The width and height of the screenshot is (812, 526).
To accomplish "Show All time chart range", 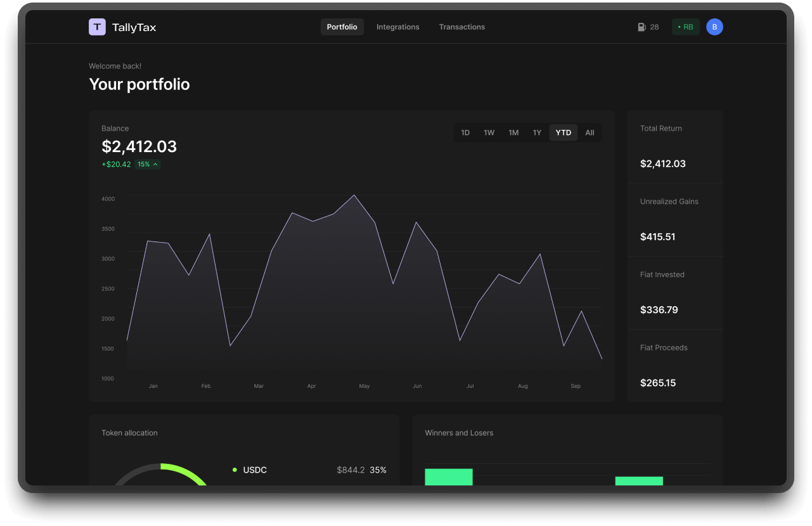I will pyautogui.click(x=590, y=132).
